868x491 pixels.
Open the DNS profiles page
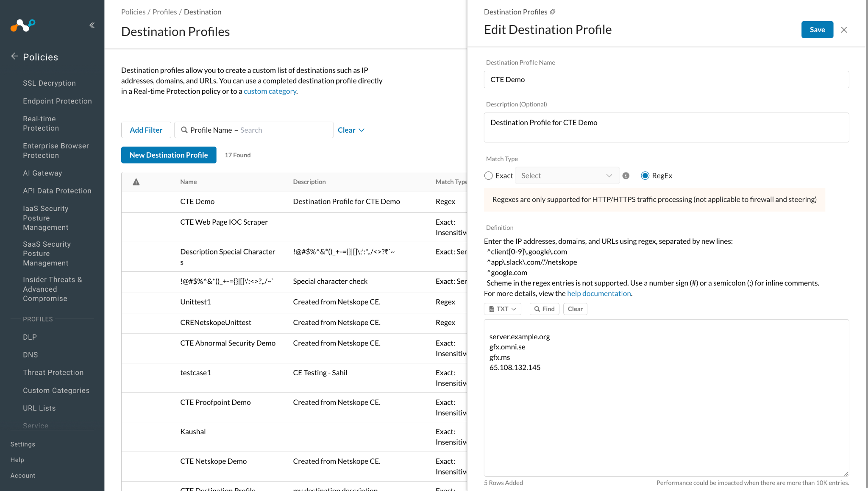click(x=31, y=355)
